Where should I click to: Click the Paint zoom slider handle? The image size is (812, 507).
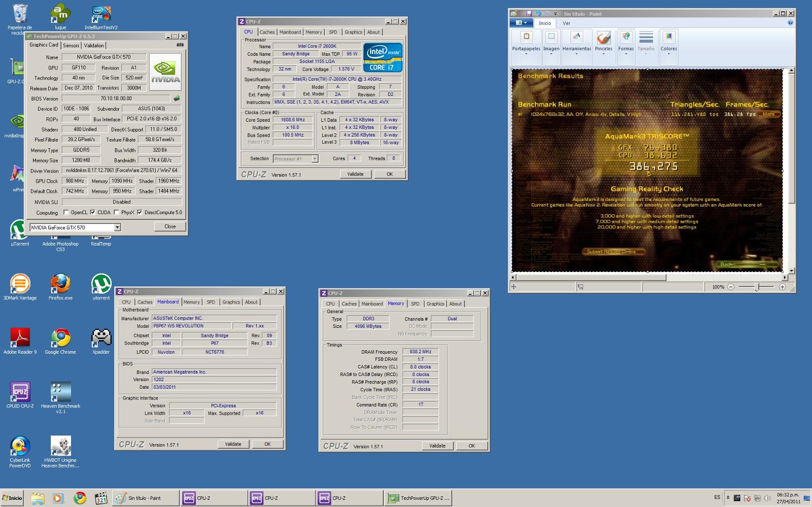tap(757, 287)
